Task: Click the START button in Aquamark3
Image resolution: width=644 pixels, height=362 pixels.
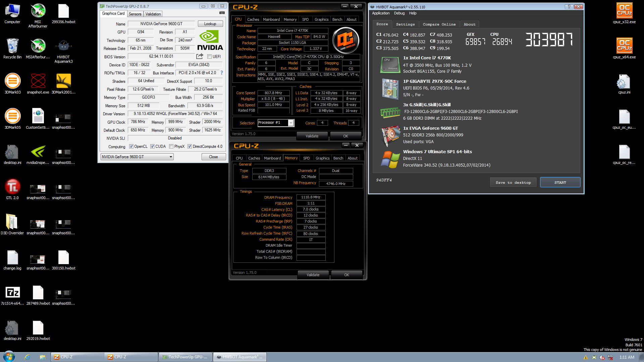Action: coord(560,182)
